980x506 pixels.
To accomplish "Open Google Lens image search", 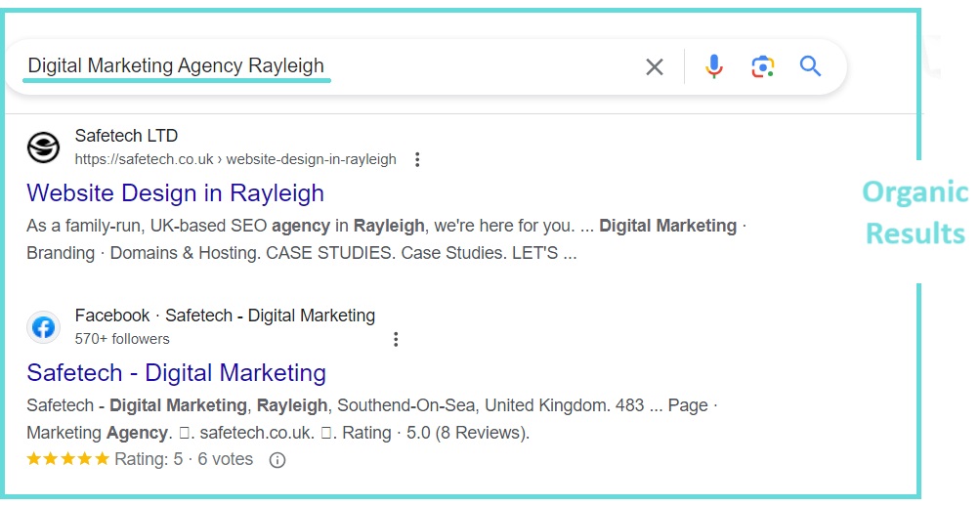I will click(x=762, y=66).
